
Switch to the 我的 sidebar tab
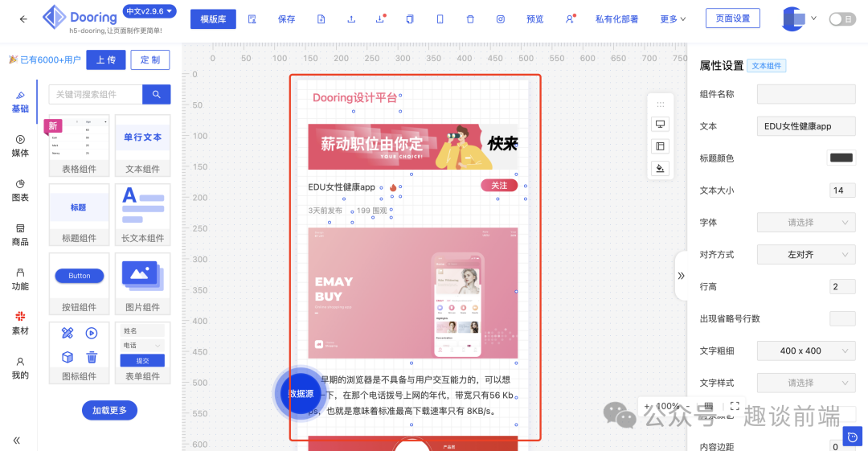[x=20, y=368]
